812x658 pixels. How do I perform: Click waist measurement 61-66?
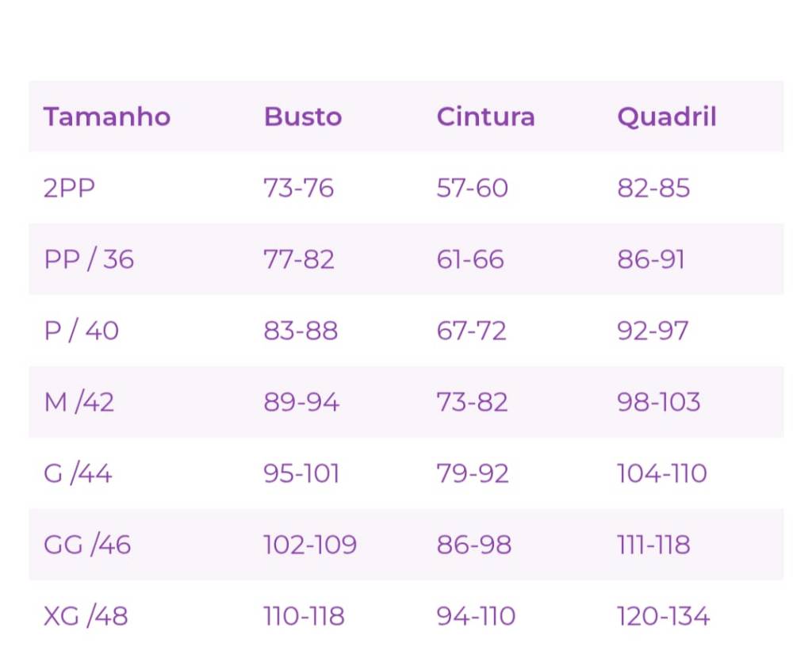pyautogui.click(x=470, y=259)
